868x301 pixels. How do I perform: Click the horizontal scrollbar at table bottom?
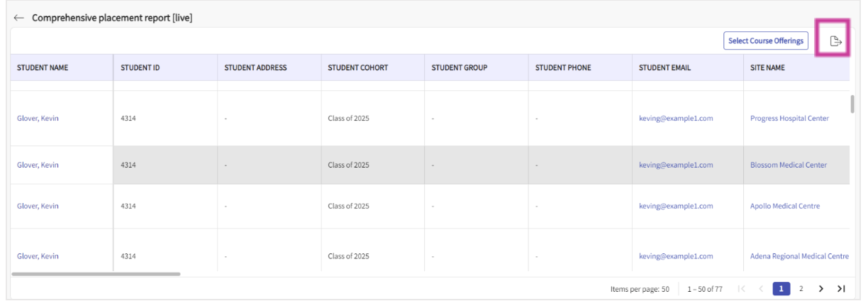click(x=96, y=273)
